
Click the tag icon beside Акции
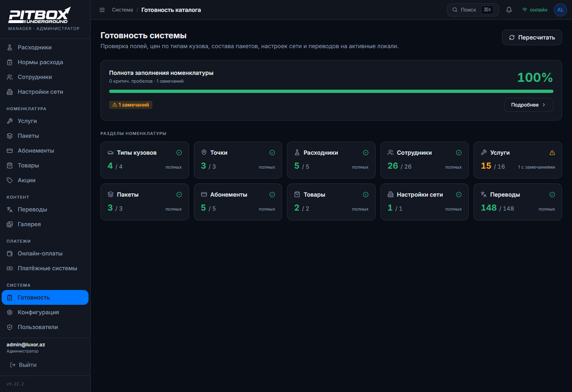pyautogui.click(x=10, y=180)
